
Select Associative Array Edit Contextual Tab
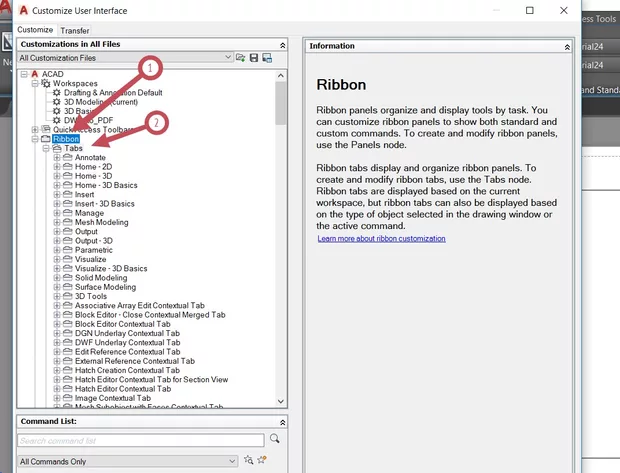click(140, 306)
